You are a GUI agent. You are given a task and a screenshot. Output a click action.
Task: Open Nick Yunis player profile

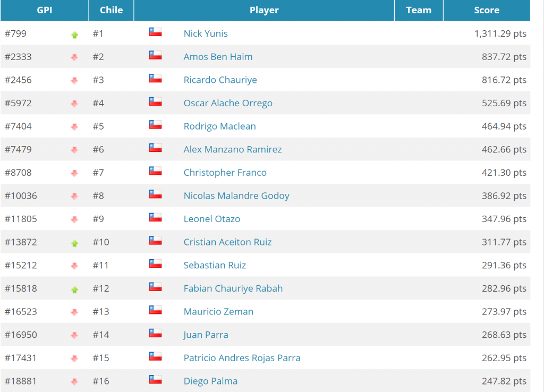(206, 33)
